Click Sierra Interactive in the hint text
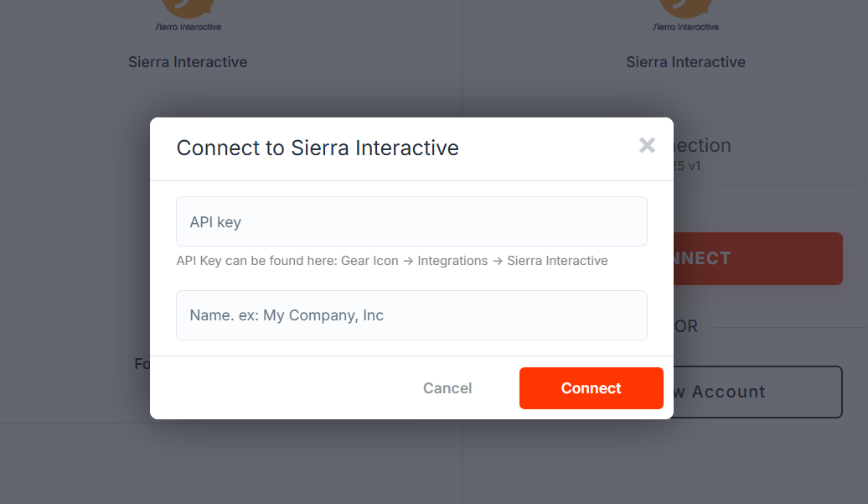This screenshot has height=504, width=868. point(557,261)
